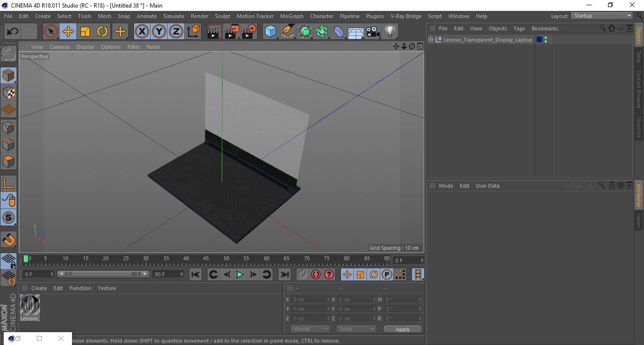Open the Mesh menu
644x345 pixels.
tap(105, 16)
